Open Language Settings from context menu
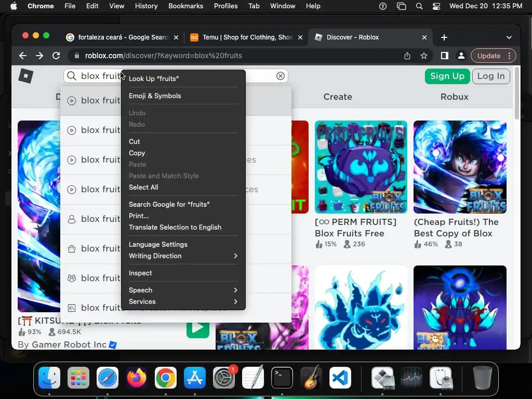Image resolution: width=532 pixels, height=399 pixels. (x=183, y=244)
